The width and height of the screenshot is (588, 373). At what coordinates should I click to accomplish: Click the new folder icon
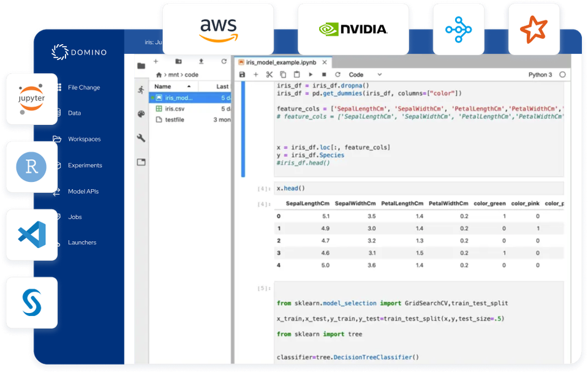point(178,61)
